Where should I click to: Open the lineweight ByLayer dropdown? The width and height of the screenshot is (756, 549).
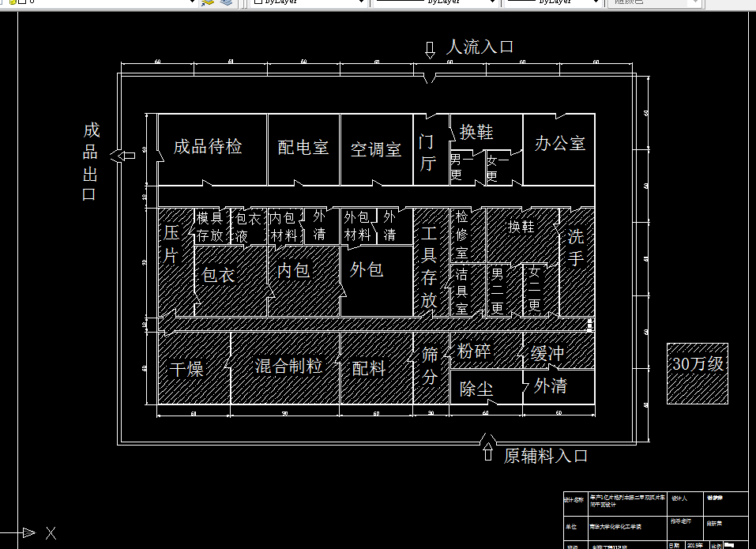pyautogui.click(x=594, y=3)
